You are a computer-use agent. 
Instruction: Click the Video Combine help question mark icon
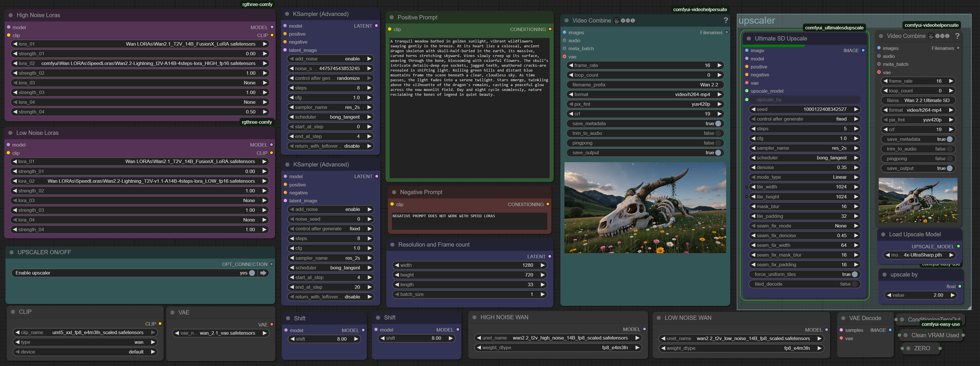click(726, 21)
